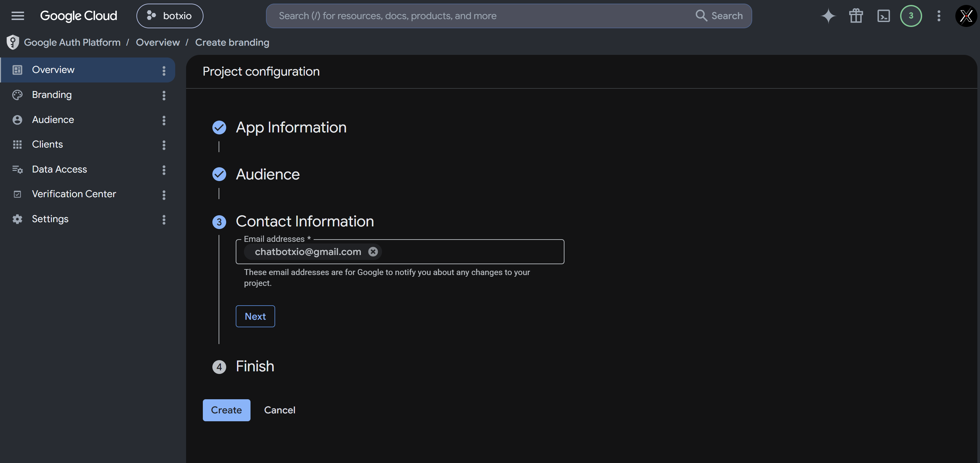980x463 pixels.
Task: Open the gift free-trial icon
Action: coord(856,15)
